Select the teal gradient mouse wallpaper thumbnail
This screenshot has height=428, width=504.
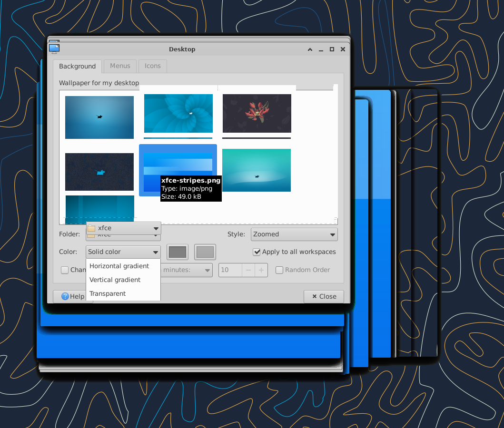[256, 170]
